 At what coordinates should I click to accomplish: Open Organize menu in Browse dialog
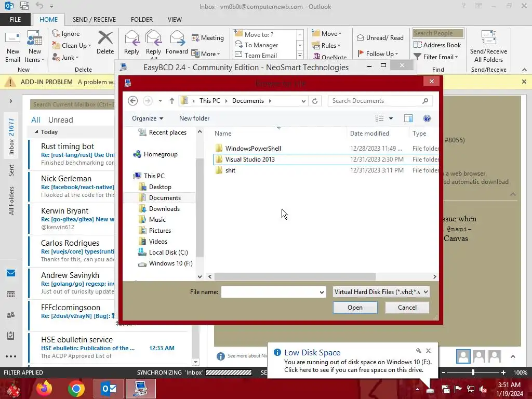point(148,118)
